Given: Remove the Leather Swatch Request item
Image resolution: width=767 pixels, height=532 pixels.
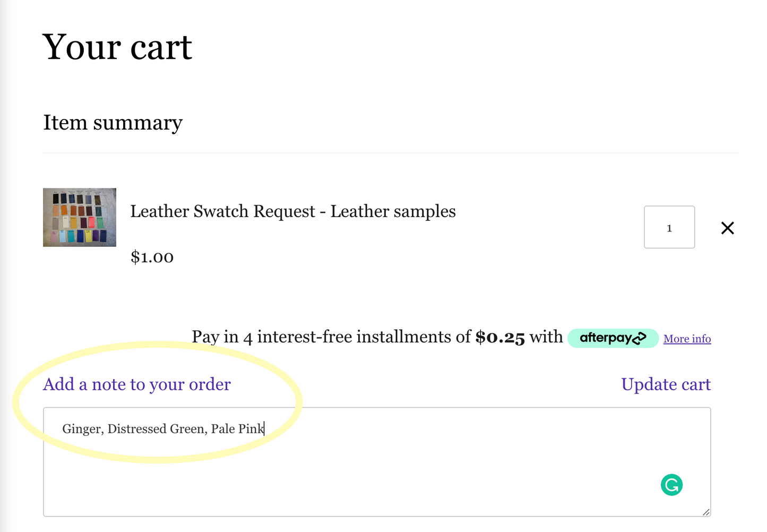Looking at the screenshot, I should 727,228.
